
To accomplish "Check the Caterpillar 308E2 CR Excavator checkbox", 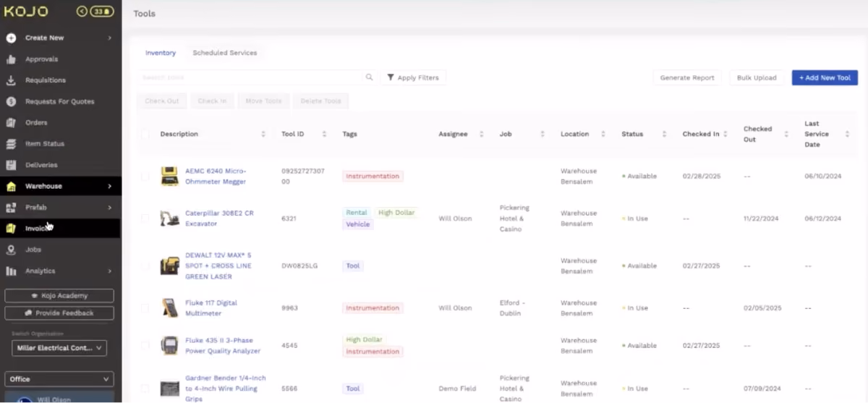I will coord(145,219).
